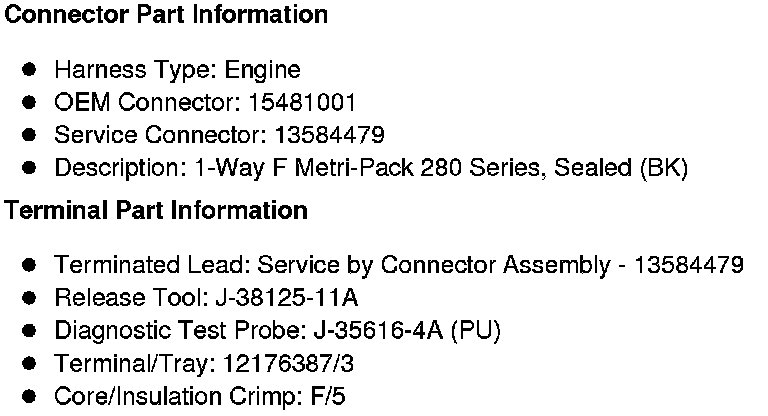The width and height of the screenshot is (768, 416).
Task: Click connector assembly number after Terminated Lead
Action: 689,265
